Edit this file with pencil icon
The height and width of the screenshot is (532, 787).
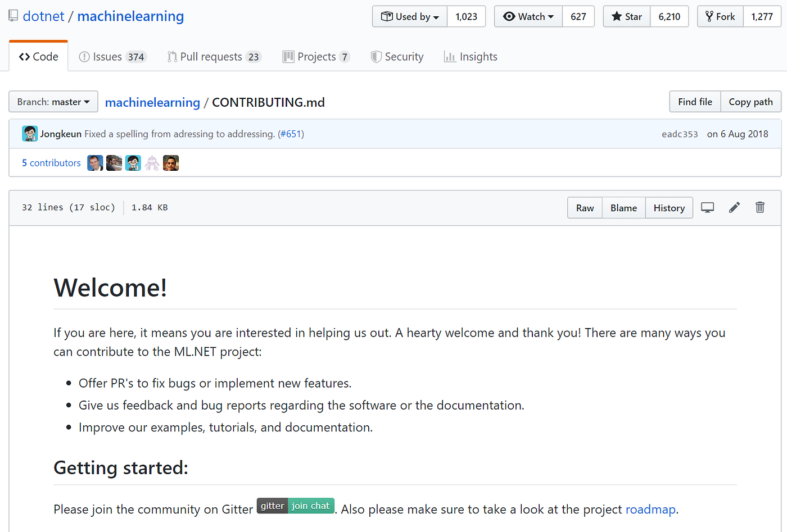pos(734,207)
